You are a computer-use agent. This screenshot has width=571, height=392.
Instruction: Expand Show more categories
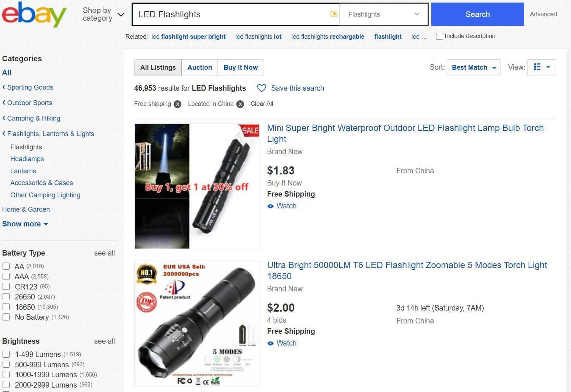point(25,224)
